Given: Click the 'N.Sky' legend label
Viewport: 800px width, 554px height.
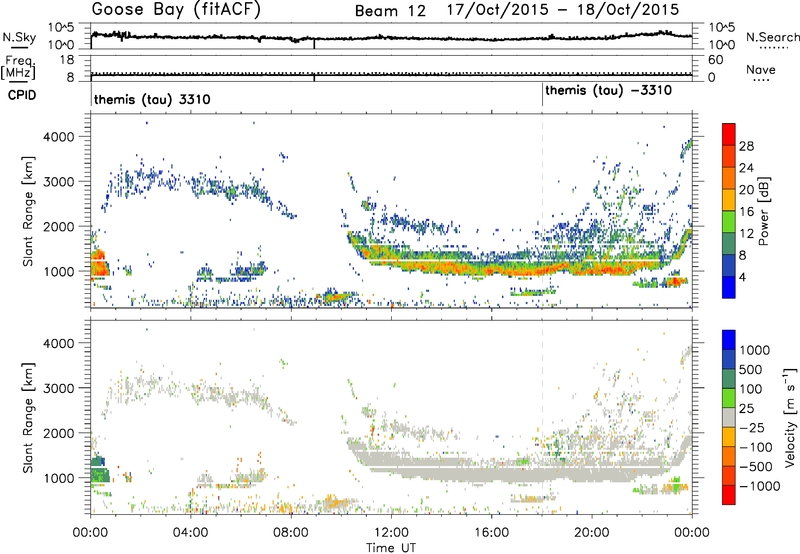Looking at the screenshot, I should point(19,37).
